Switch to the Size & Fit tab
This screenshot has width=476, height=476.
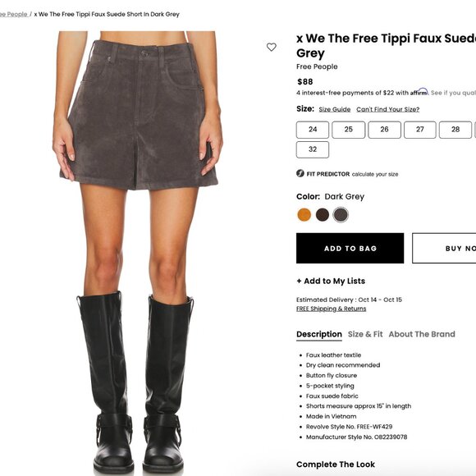[365, 334]
